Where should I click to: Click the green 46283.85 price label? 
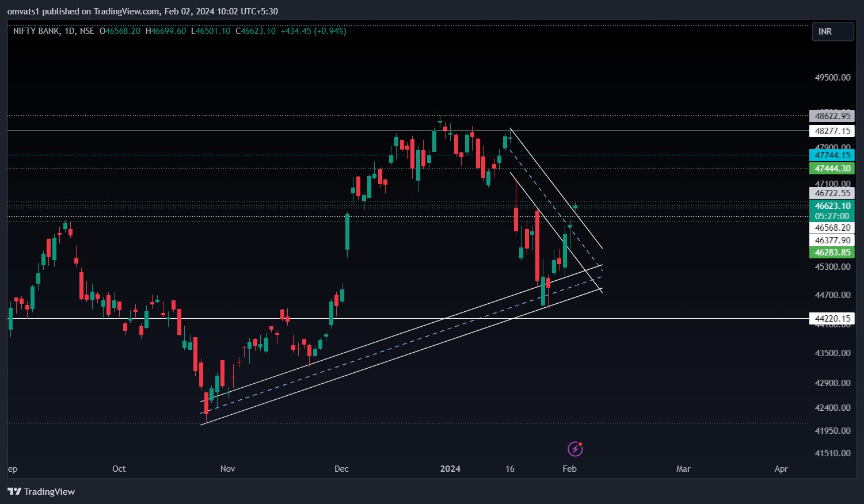click(x=832, y=253)
